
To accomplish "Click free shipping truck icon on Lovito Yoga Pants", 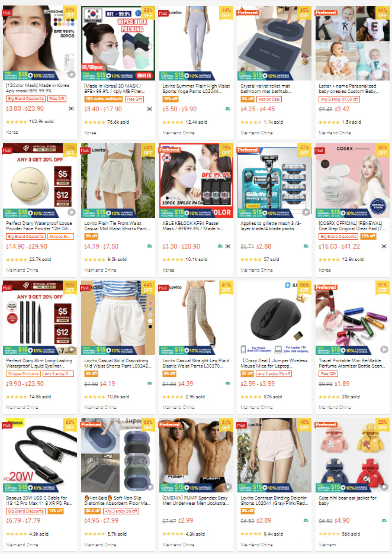I will pyautogui.click(x=228, y=109).
